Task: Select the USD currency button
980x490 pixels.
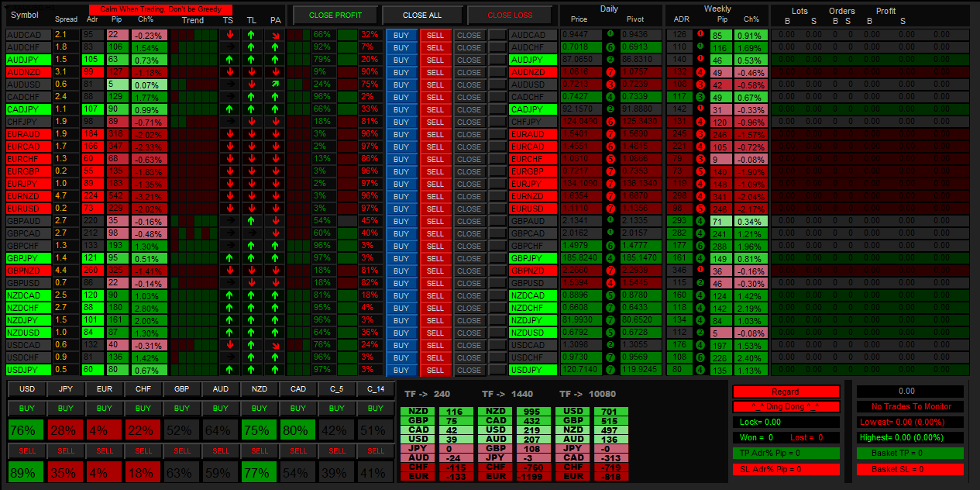Action: point(27,389)
